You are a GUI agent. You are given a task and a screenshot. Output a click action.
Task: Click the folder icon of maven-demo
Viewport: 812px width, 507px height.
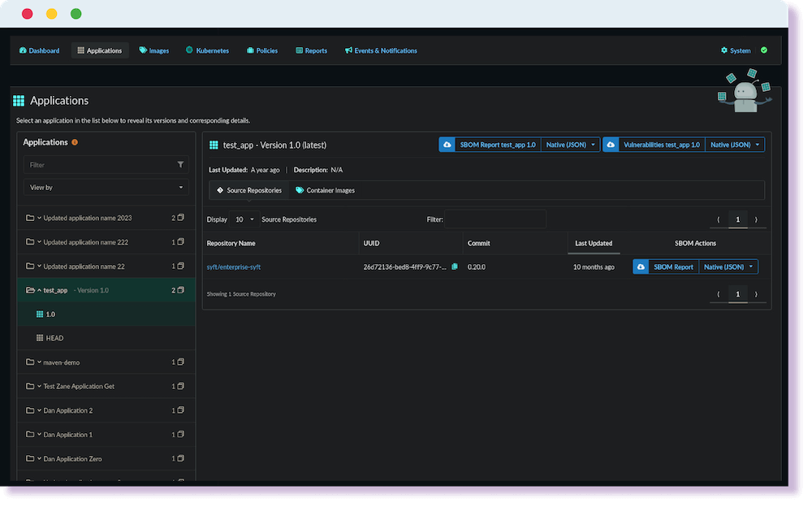coord(31,362)
